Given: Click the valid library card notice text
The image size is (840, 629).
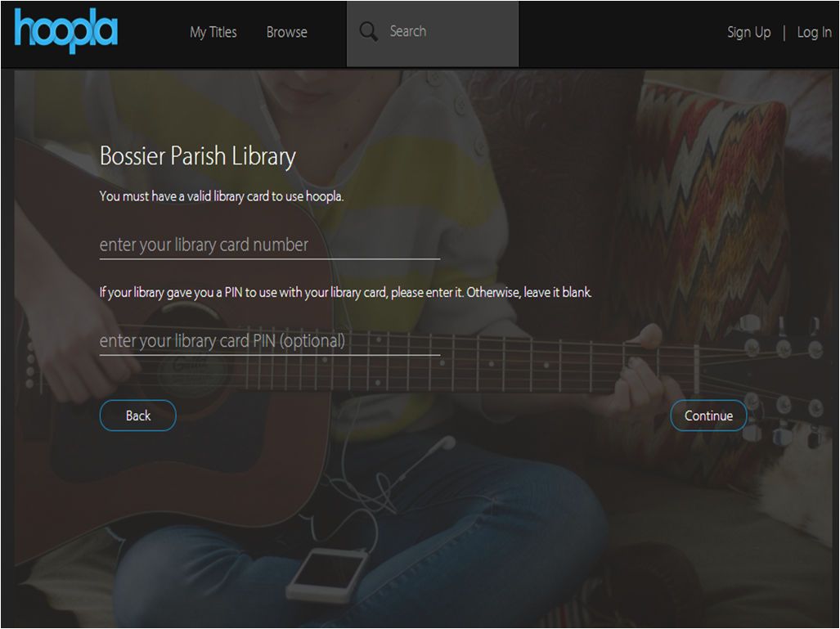Looking at the screenshot, I should coord(222,196).
